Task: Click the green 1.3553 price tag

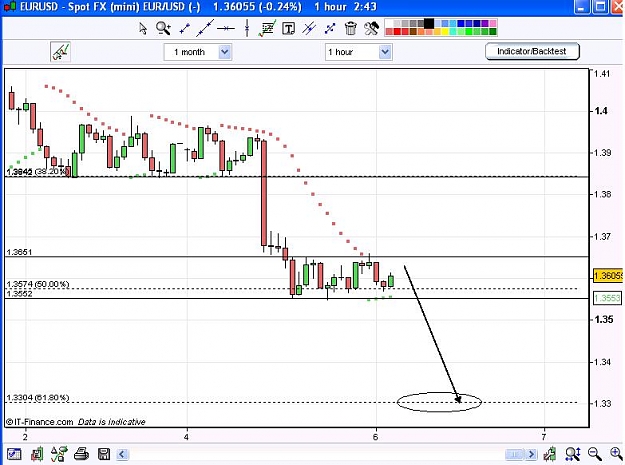Action: click(607, 298)
